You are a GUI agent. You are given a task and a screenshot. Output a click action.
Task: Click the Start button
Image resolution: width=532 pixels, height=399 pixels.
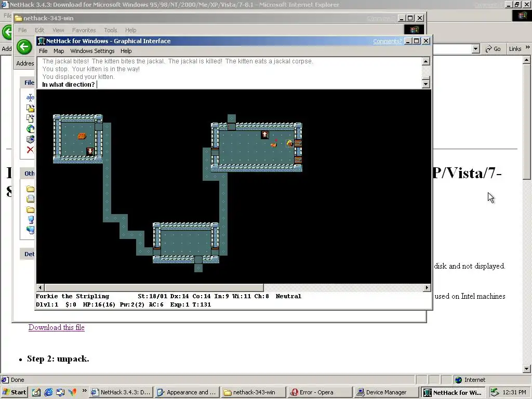[x=14, y=392]
